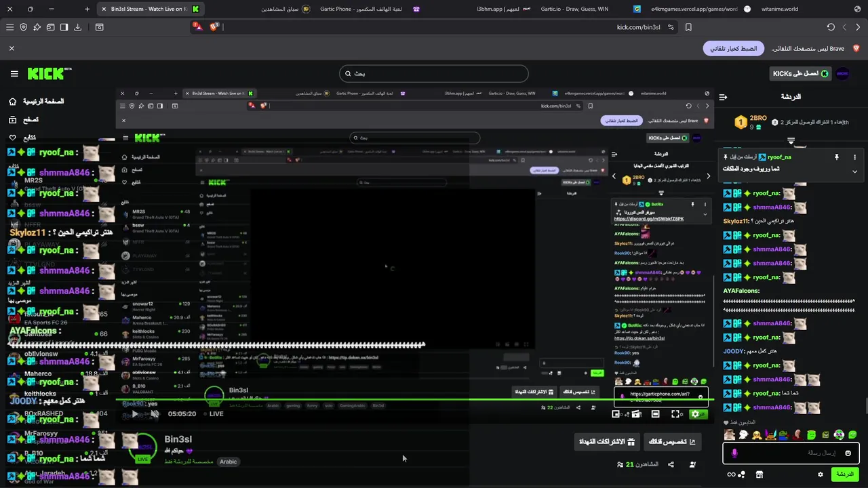
Task: Open the emoji picker in chat input
Action: [848, 453]
